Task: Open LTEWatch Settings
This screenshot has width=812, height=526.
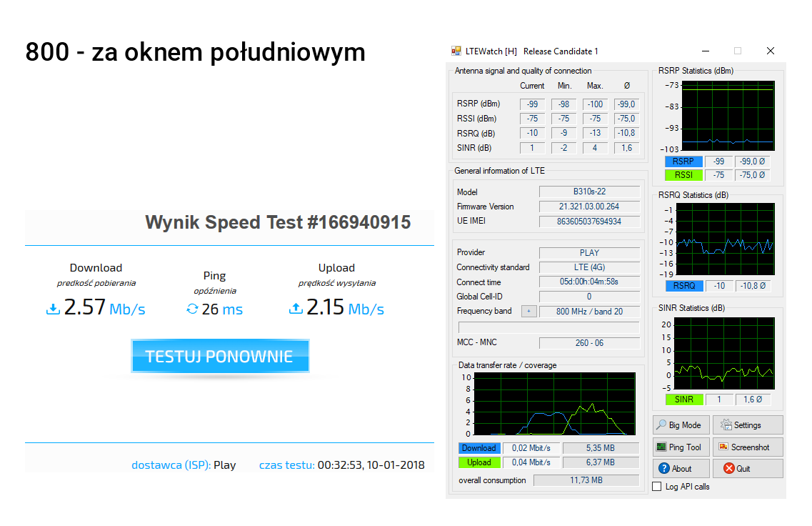Action: pyautogui.click(x=748, y=425)
